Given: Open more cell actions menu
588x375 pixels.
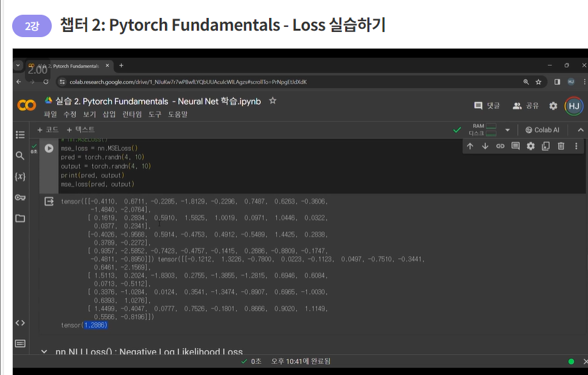Looking at the screenshot, I should [576, 146].
